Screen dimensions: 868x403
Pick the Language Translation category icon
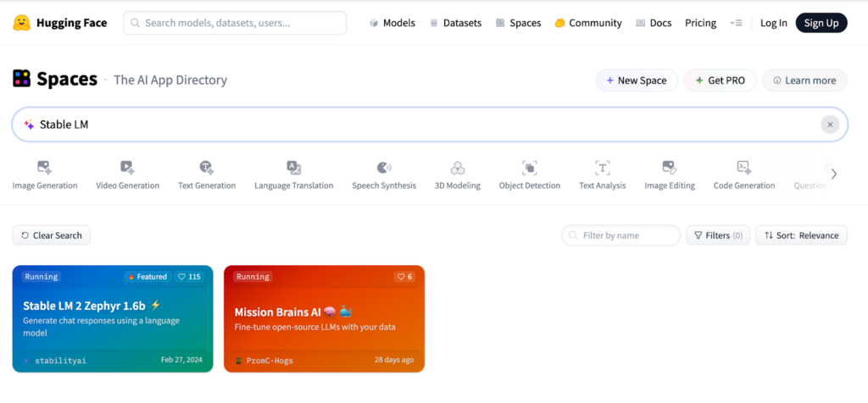[x=293, y=168]
